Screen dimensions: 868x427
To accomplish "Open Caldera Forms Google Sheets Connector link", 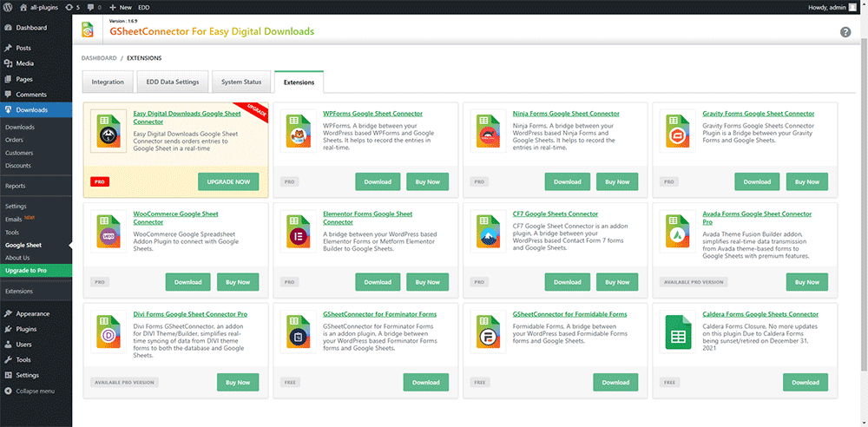I will [x=760, y=314].
